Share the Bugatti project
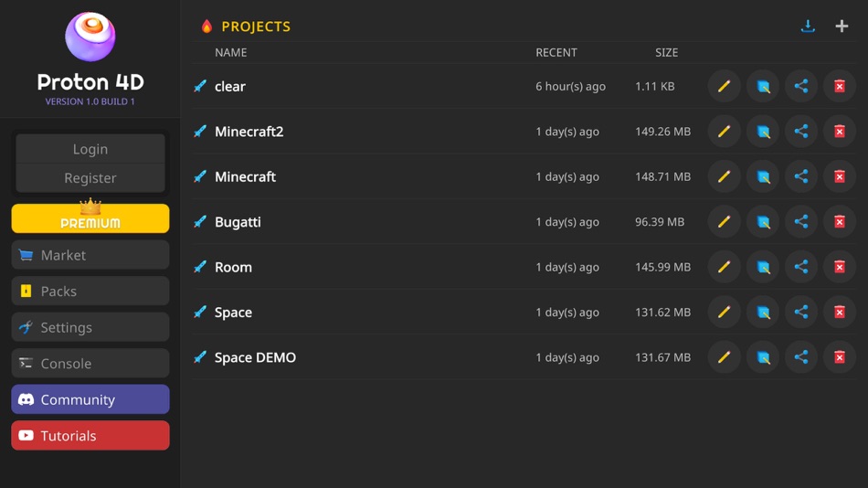The width and height of the screenshot is (868, 488). click(801, 222)
